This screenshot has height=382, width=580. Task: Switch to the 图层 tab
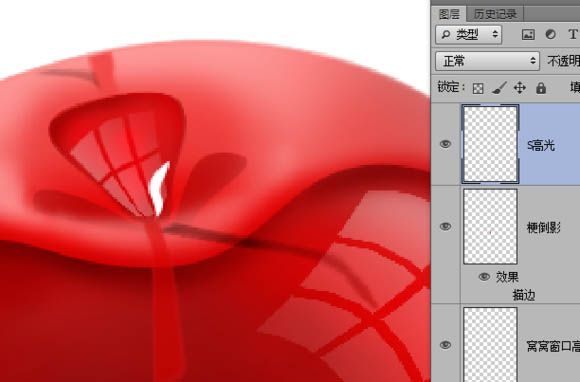pos(449,14)
